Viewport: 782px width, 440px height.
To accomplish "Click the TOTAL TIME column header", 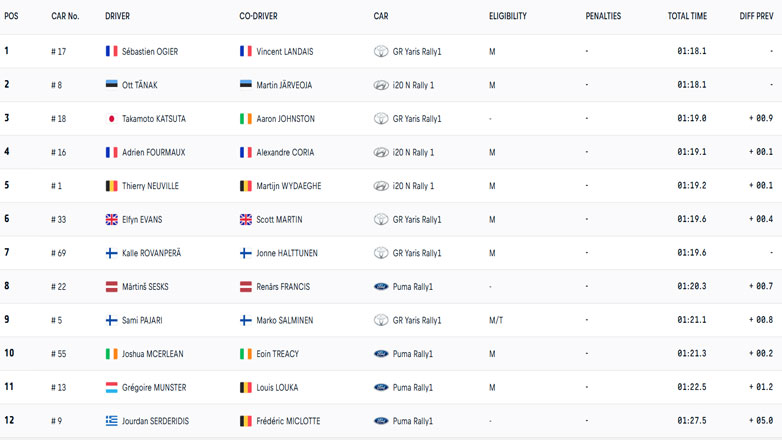I will (x=687, y=17).
